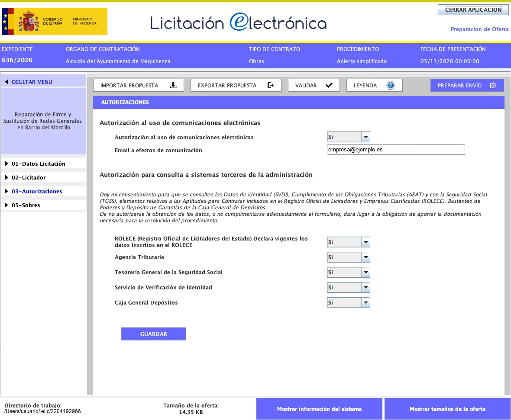Open Servicio de Verificación de Identidad dropdown
Screen dimensions: 511x420
(348, 288)
